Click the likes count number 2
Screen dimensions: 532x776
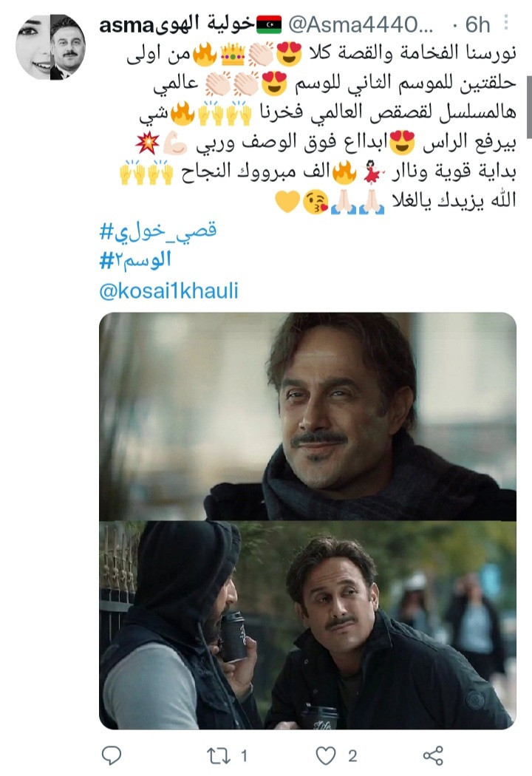pyautogui.click(x=352, y=756)
